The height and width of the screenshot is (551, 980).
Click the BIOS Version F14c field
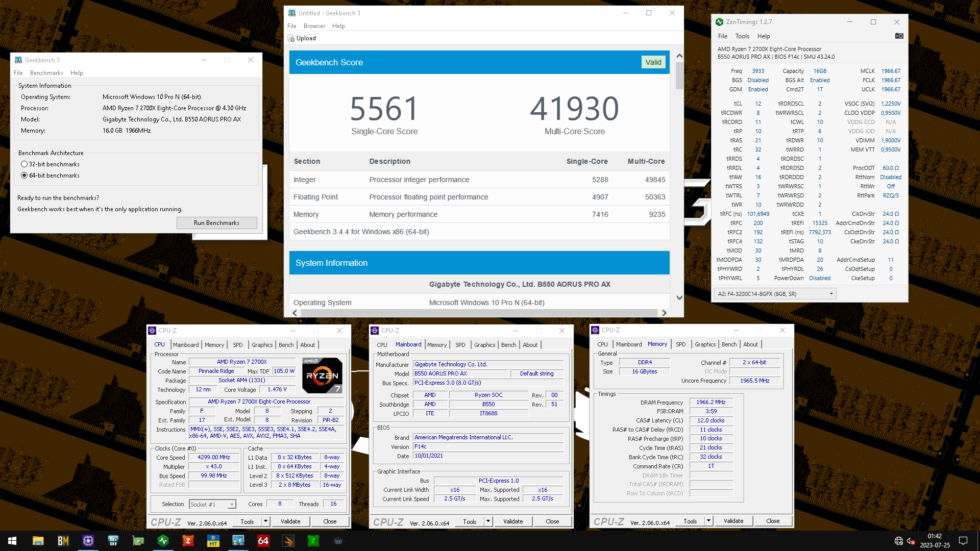488,447
